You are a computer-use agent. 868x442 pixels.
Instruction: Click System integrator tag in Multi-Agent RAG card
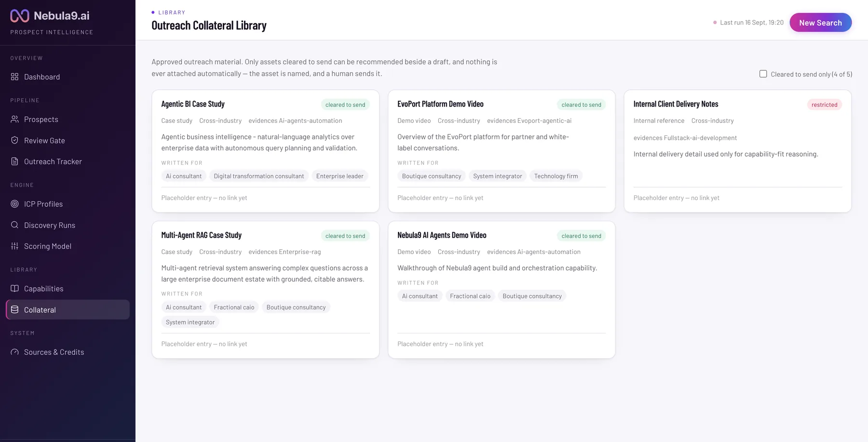[190, 322]
